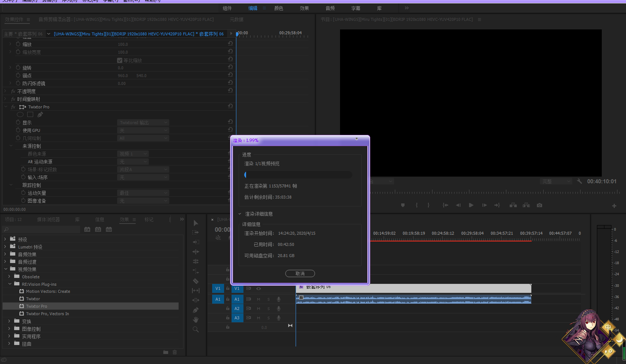Viewport: 626px width, 364px height.
Task: Switch to the 字幕 workspace tab
Action: tap(356, 8)
